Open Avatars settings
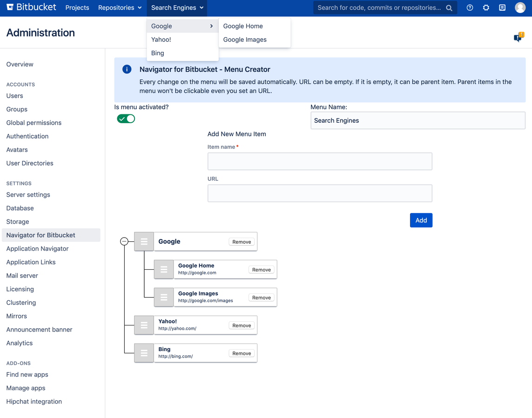Screen dimensions: 532x418 click(17, 150)
